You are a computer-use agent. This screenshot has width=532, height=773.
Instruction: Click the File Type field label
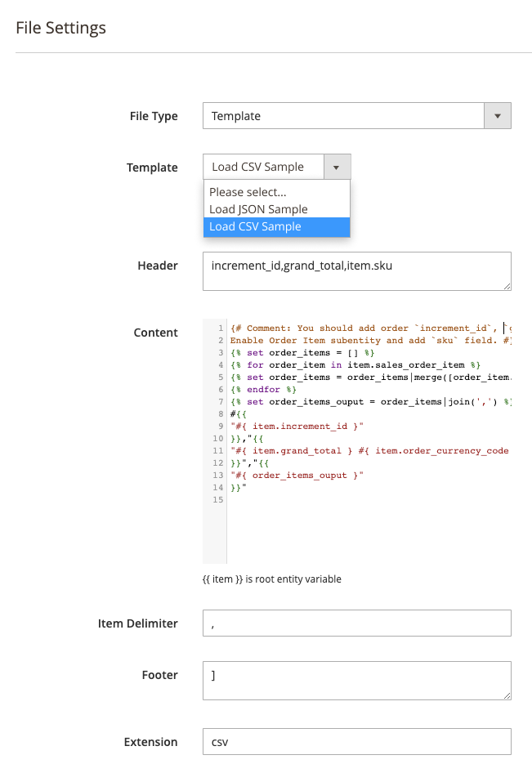pos(154,116)
